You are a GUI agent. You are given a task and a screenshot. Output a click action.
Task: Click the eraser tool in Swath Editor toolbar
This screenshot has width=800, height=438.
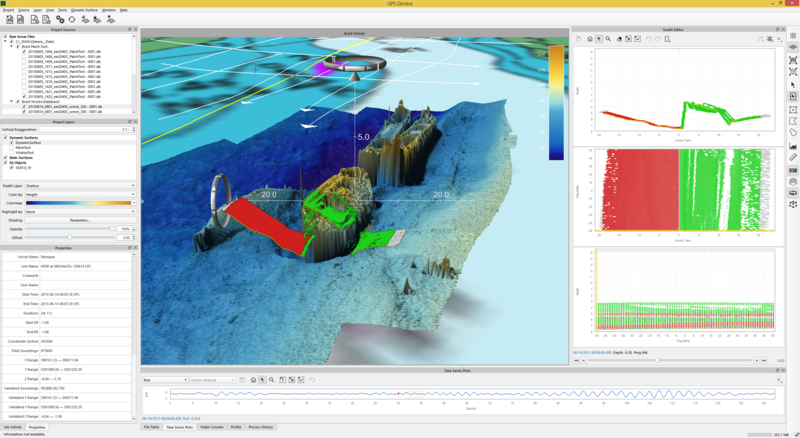618,39
